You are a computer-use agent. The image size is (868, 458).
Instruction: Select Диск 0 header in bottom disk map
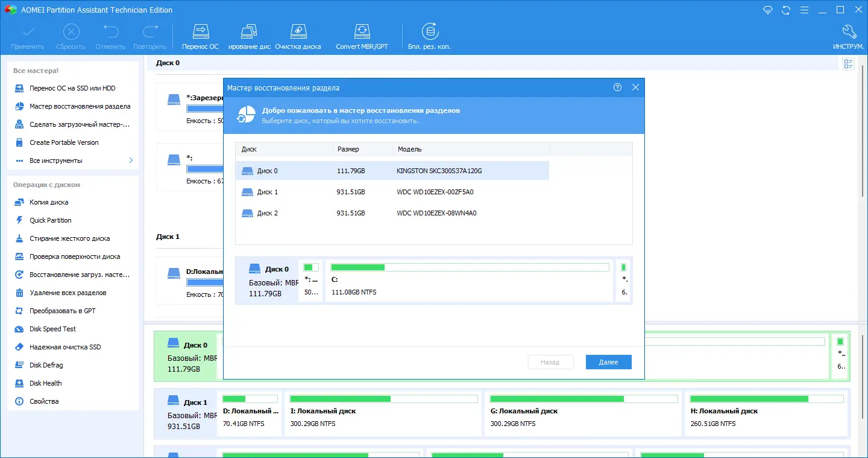[x=187, y=356]
